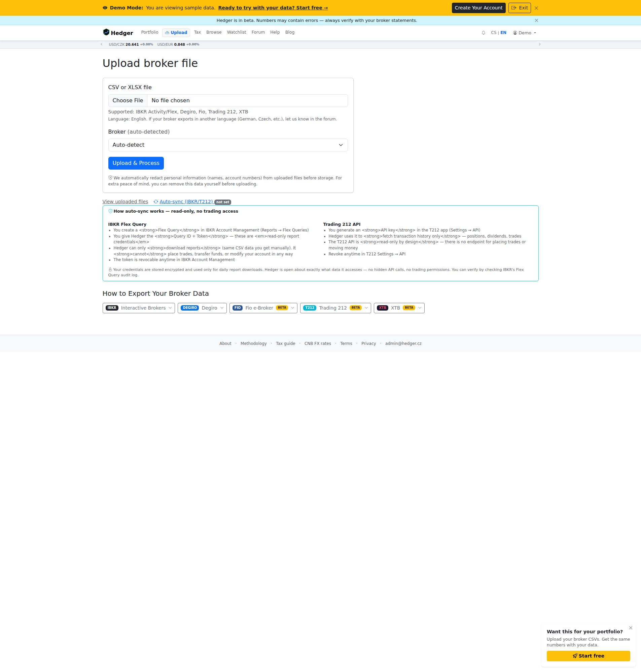The height and width of the screenshot is (672, 641).
Task: Click the Choose File button
Action: 128,100
